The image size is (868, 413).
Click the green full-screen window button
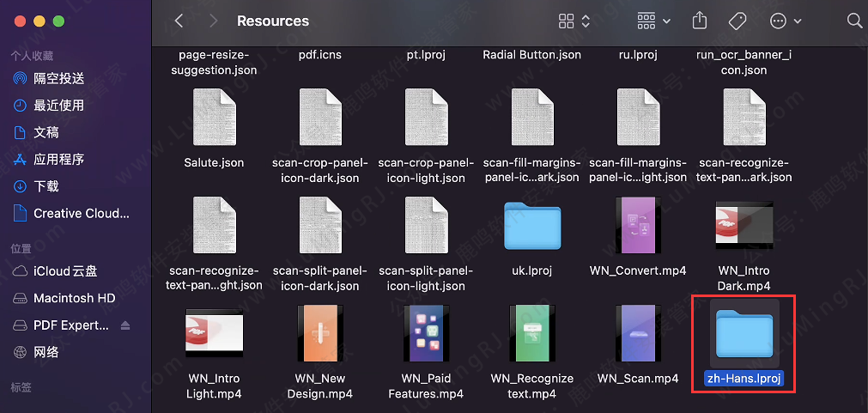(58, 21)
